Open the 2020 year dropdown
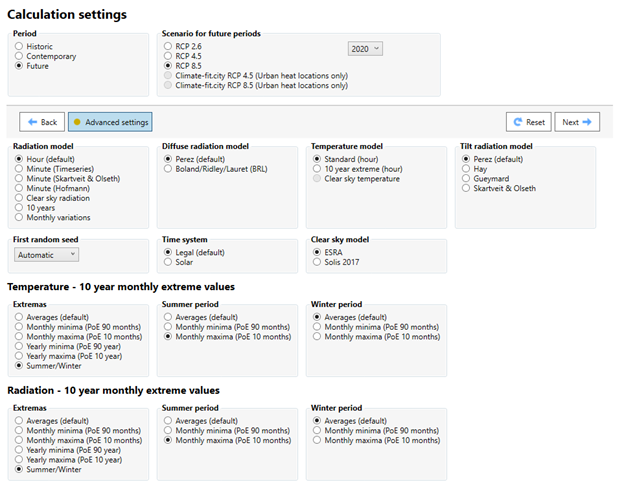The height and width of the screenshot is (489, 624). [365, 49]
